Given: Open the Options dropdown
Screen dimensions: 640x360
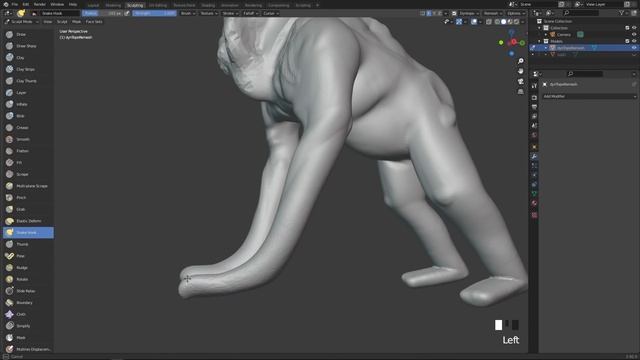Looking at the screenshot, I should pos(516,13).
